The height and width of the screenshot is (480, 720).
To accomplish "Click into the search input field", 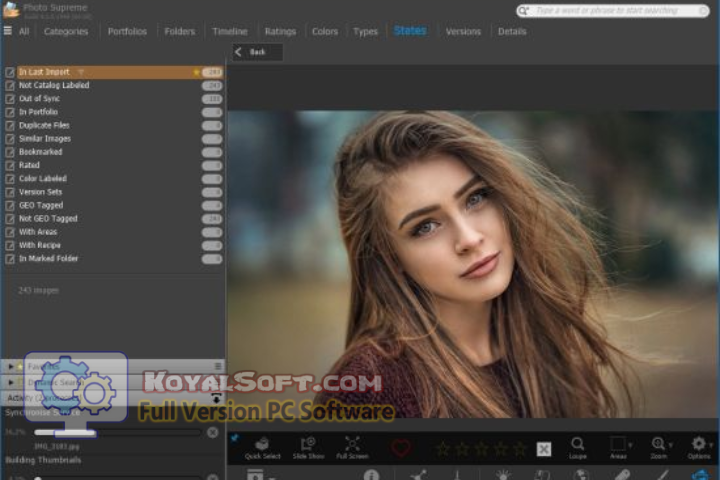I will coord(614,11).
